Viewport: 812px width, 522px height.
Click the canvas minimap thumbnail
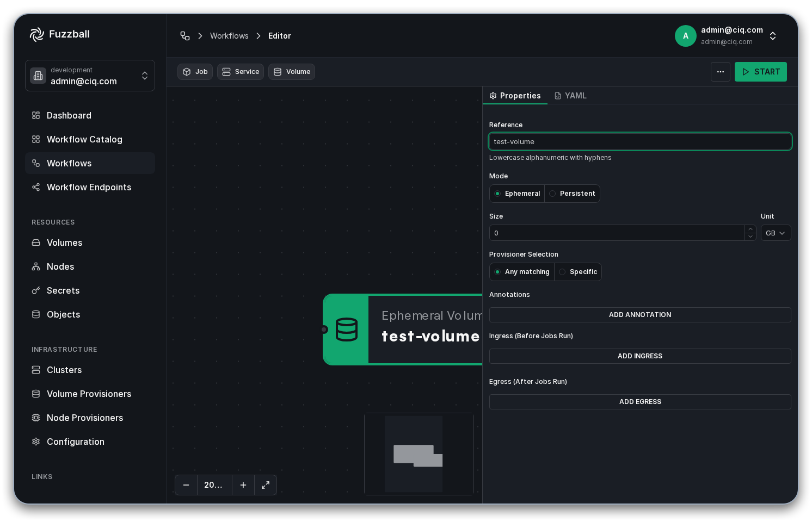(x=419, y=454)
